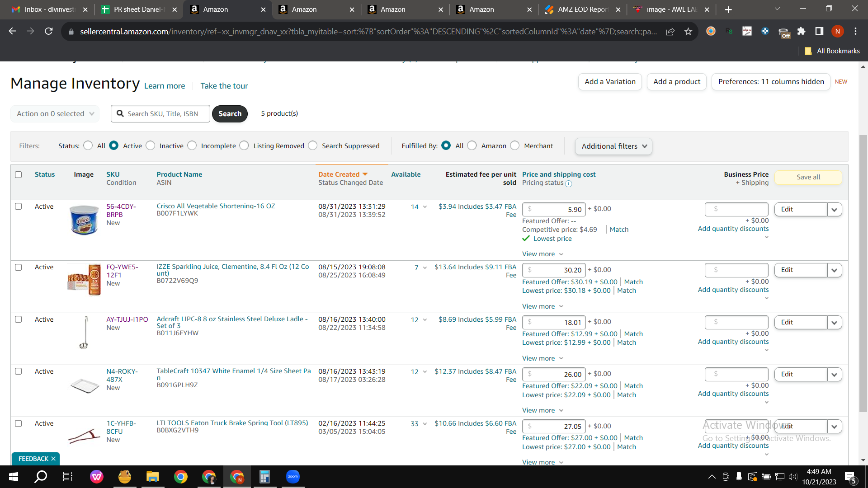Click the Take the tour link
Image resolution: width=868 pixels, height=488 pixels.
click(224, 86)
